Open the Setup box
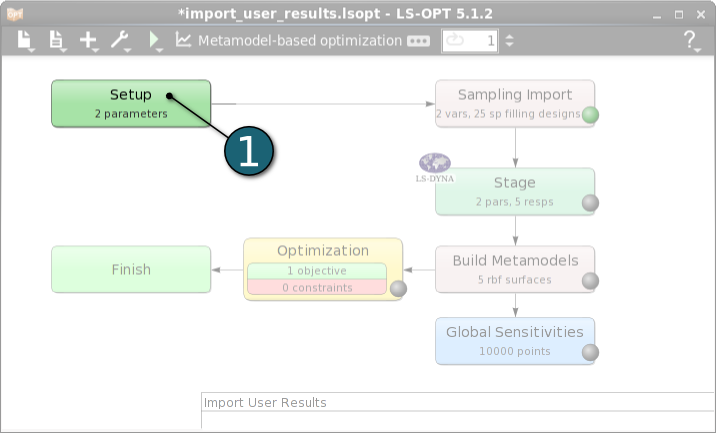 pyautogui.click(x=131, y=104)
